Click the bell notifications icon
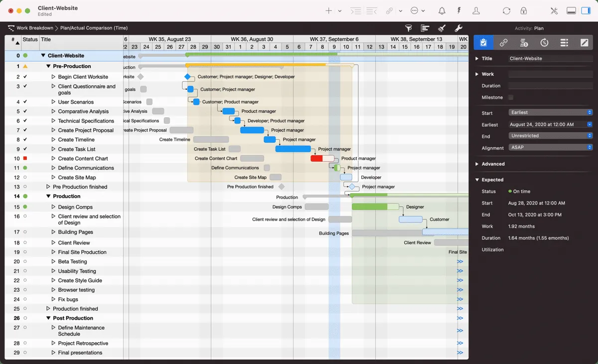598x364 pixels. (442, 11)
